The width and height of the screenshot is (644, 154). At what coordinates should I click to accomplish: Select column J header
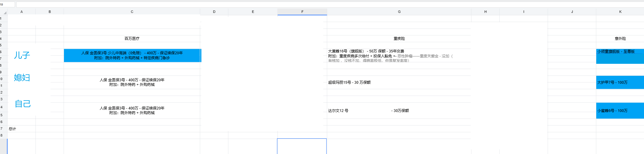pyautogui.click(x=572, y=12)
